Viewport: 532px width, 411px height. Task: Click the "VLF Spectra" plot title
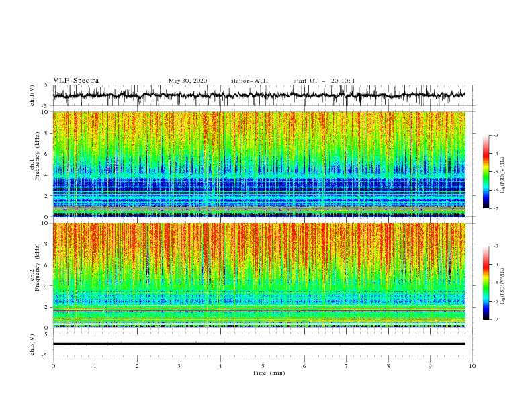(x=76, y=81)
